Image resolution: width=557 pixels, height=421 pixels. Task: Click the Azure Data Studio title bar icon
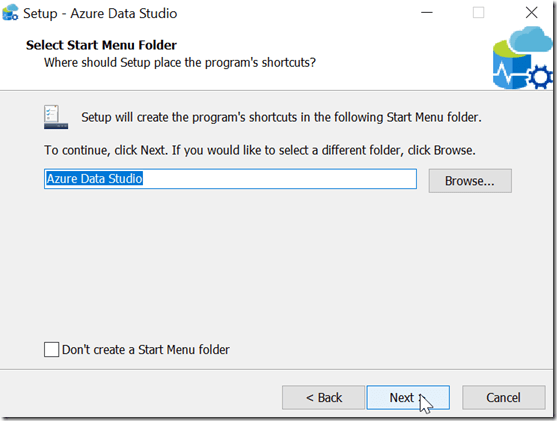(10, 13)
